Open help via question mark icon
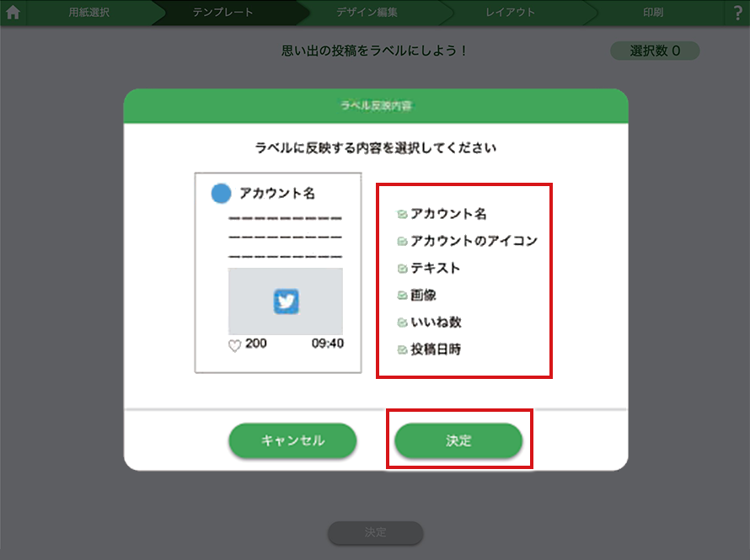Viewport: 750px width, 560px height. click(x=738, y=13)
